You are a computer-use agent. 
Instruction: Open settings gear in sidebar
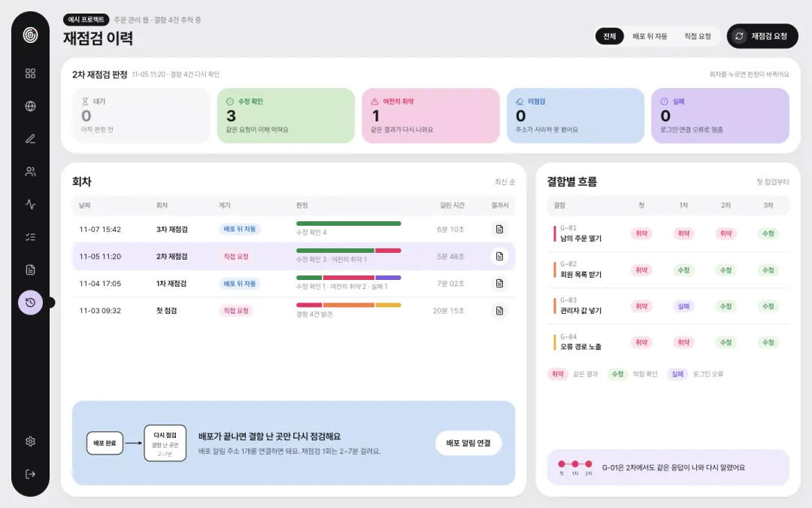pyautogui.click(x=31, y=442)
